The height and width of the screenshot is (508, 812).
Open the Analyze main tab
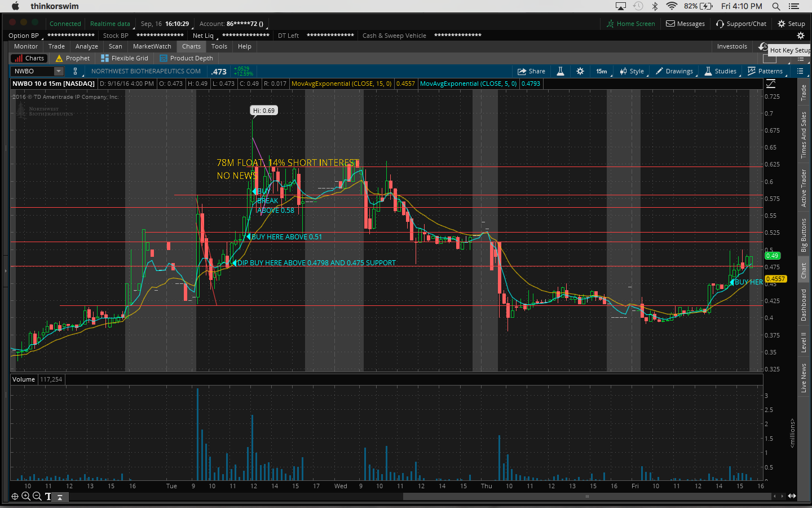[87, 46]
